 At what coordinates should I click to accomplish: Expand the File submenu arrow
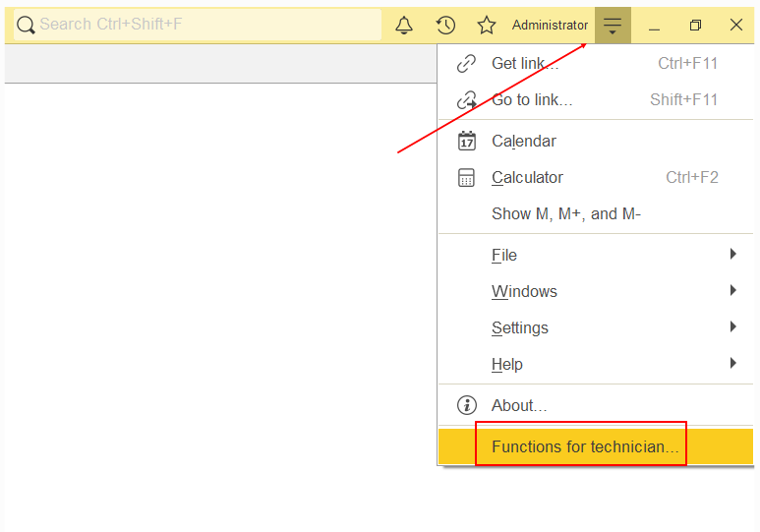(732, 254)
